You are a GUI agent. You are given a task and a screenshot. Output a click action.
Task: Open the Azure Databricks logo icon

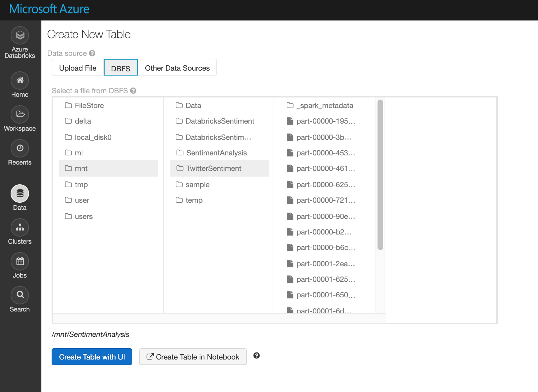click(20, 35)
